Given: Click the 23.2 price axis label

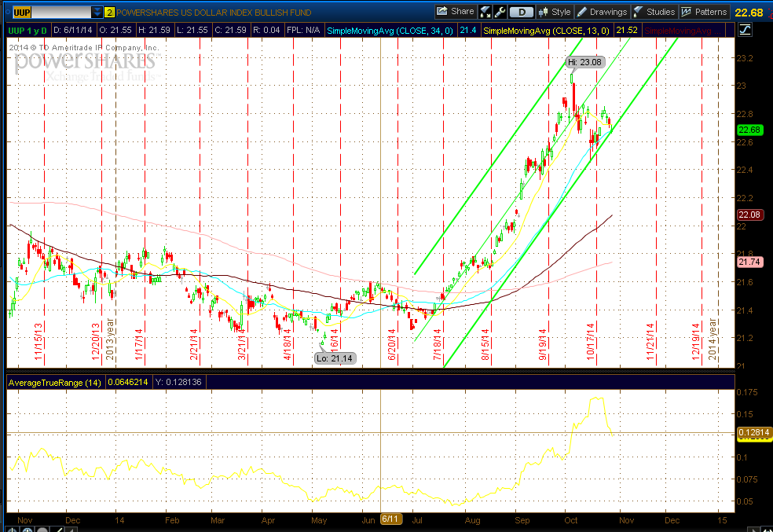Looking at the screenshot, I should (745, 57).
